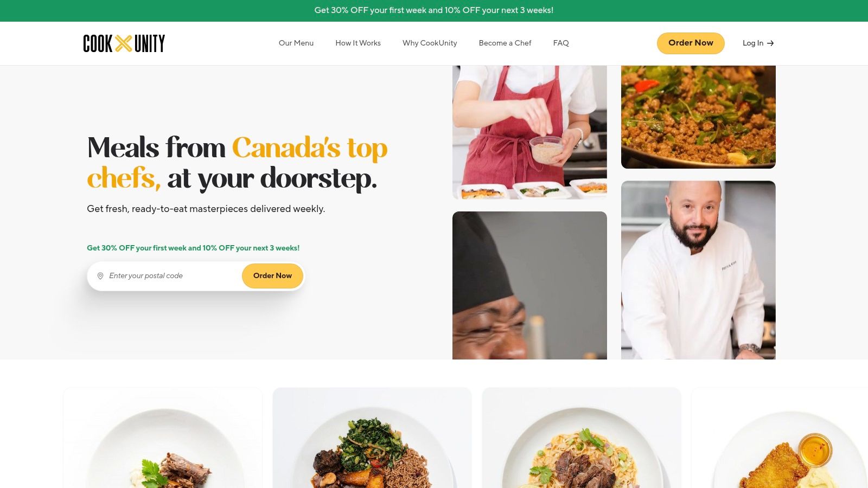Click Order Now button in header
The width and height of the screenshot is (868, 488).
pyautogui.click(x=691, y=43)
